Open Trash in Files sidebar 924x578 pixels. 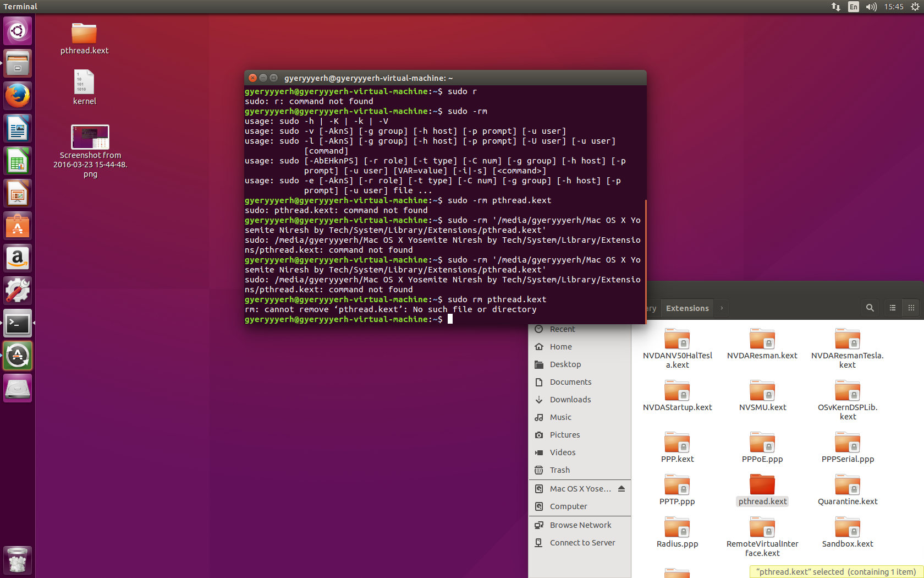(580, 470)
